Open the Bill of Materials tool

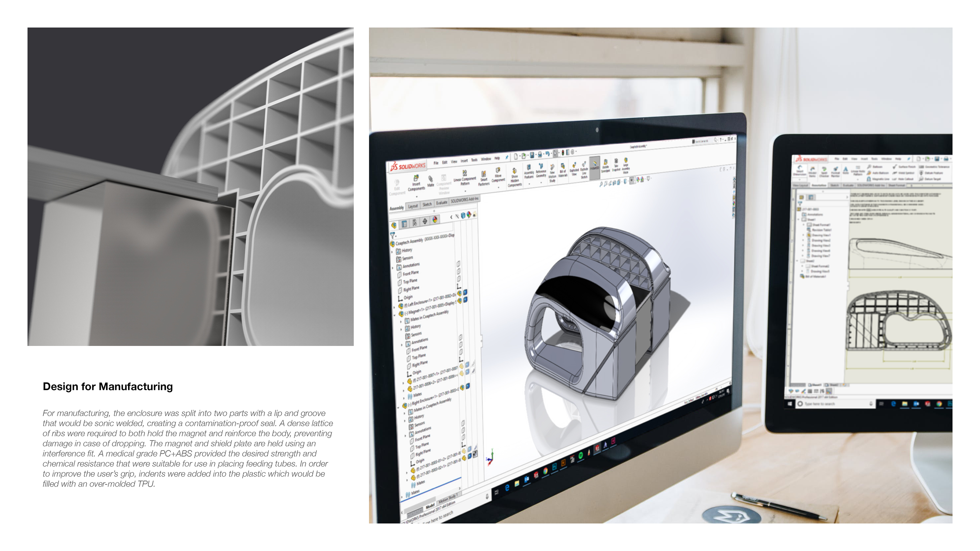[563, 167]
